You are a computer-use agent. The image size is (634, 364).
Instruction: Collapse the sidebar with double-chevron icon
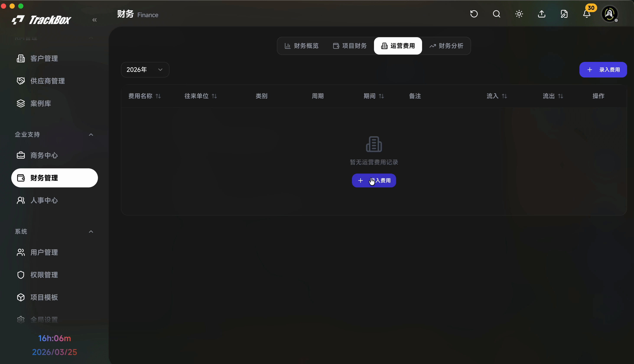[94, 20]
